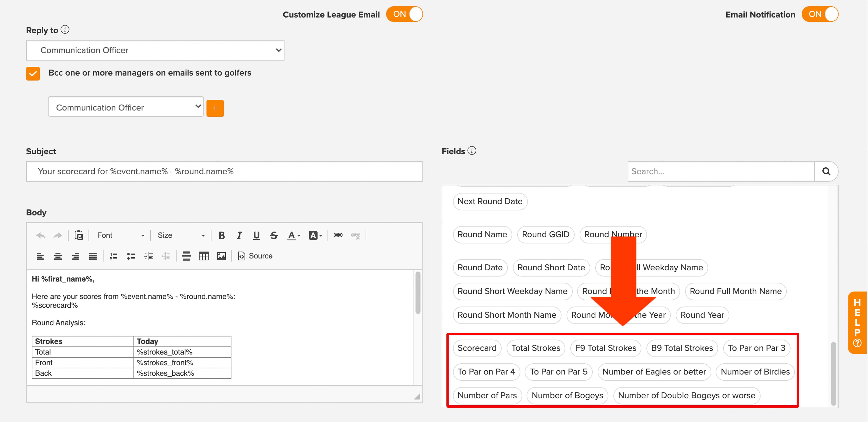Open the background color picker
Image resolution: width=868 pixels, height=422 pixels.
(x=315, y=235)
